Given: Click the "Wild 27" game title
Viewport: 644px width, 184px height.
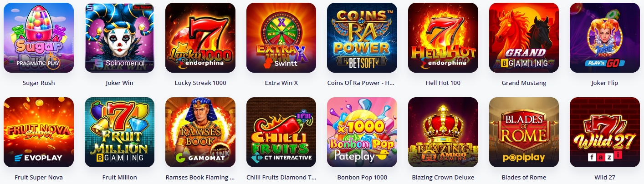Looking at the screenshot, I should click(x=604, y=178).
